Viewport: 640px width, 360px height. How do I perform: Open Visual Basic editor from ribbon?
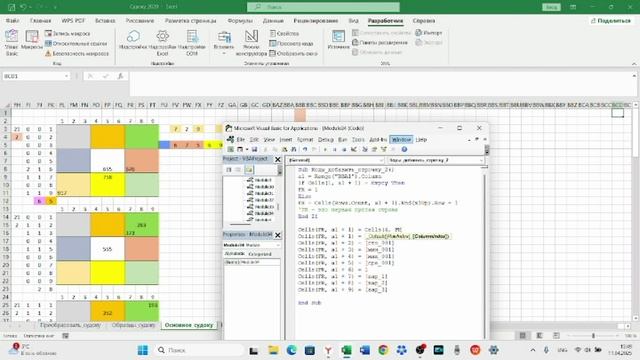[x=11, y=42]
